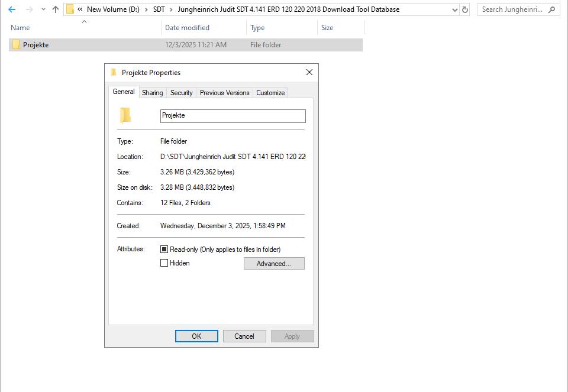
Task: Go back using the back arrow
Action: pyautogui.click(x=12, y=10)
